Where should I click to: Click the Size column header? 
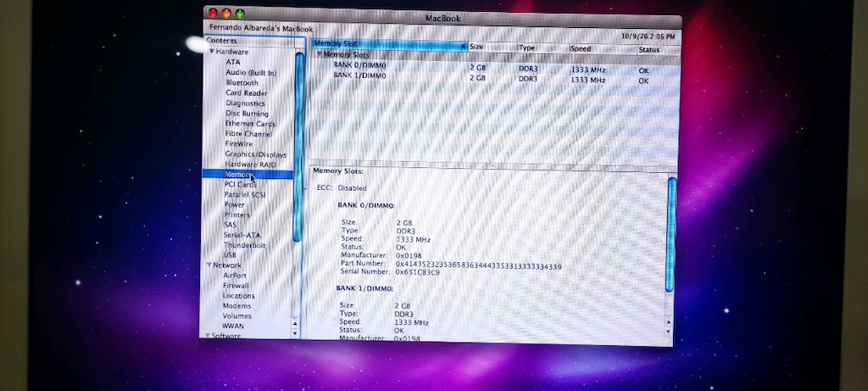492,47
